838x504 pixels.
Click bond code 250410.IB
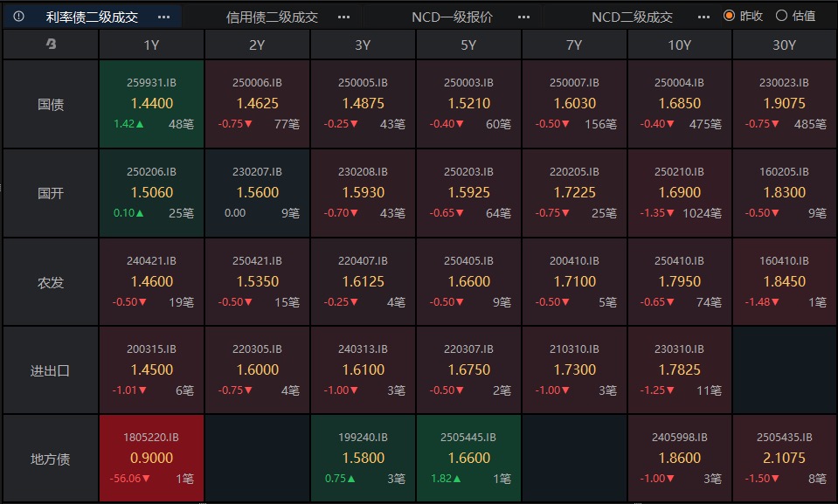(x=679, y=261)
